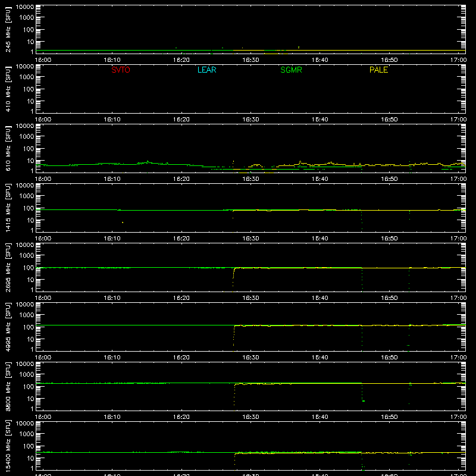The width and height of the screenshot is (476, 476).
Task: Click the green SGMR station legend label
Action: pyautogui.click(x=291, y=70)
